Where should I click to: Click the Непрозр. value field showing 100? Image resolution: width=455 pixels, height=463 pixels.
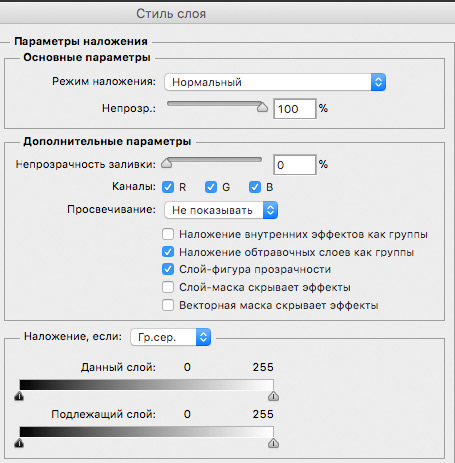pyautogui.click(x=295, y=109)
